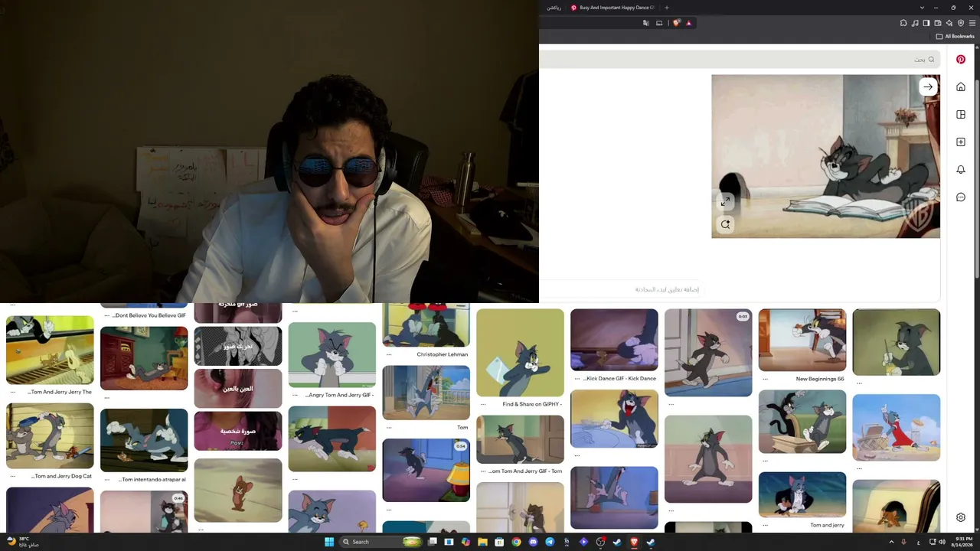Open the Pinterest boards icon in sidebar

tap(961, 115)
